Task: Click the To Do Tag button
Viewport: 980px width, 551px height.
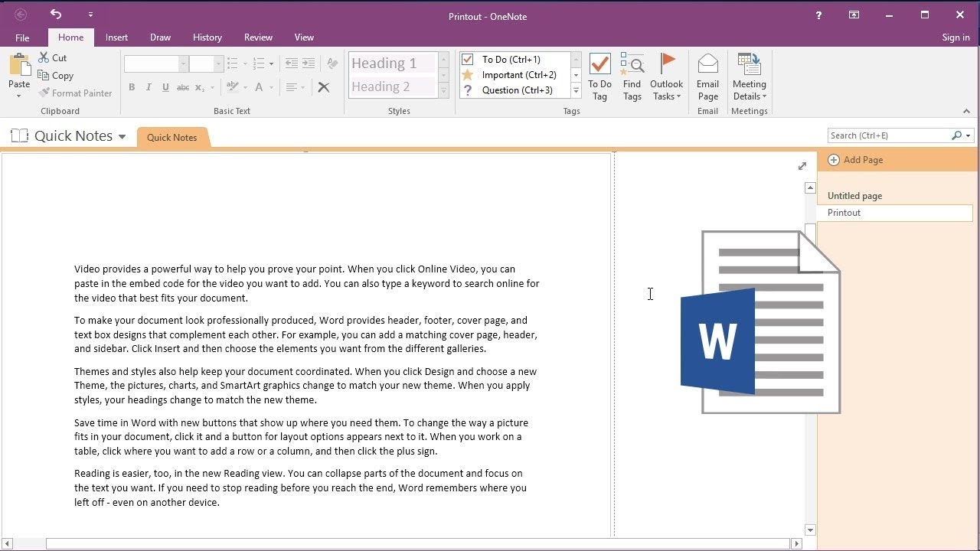Action: [599, 77]
